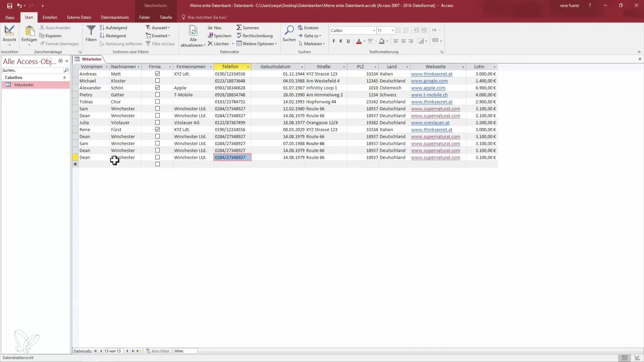
Task: Collapse the Tabellen group
Action: coord(64,77)
